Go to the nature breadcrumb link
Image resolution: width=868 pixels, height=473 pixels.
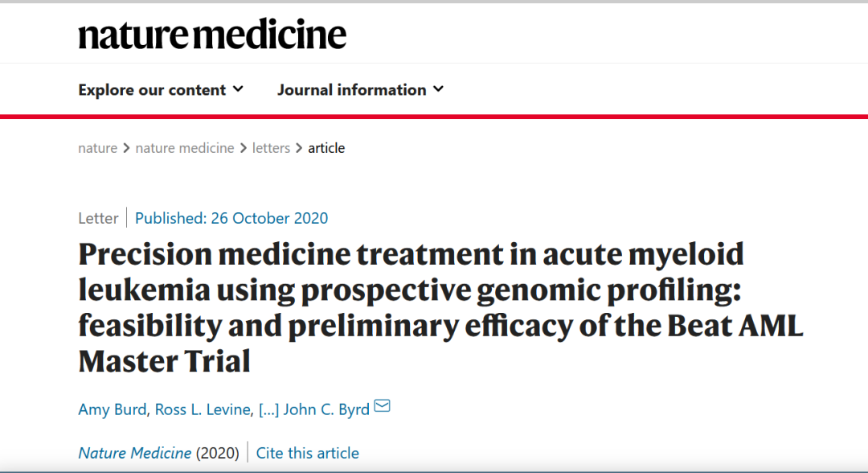97,148
